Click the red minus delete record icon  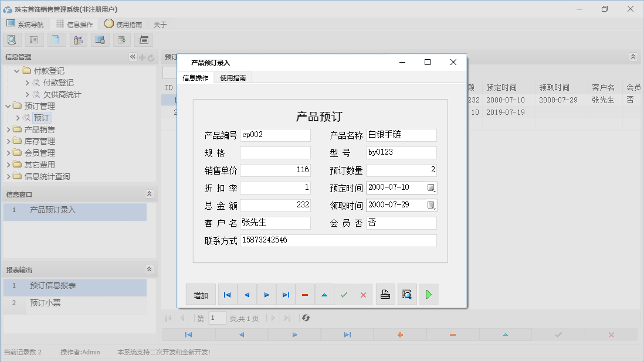tap(305, 294)
